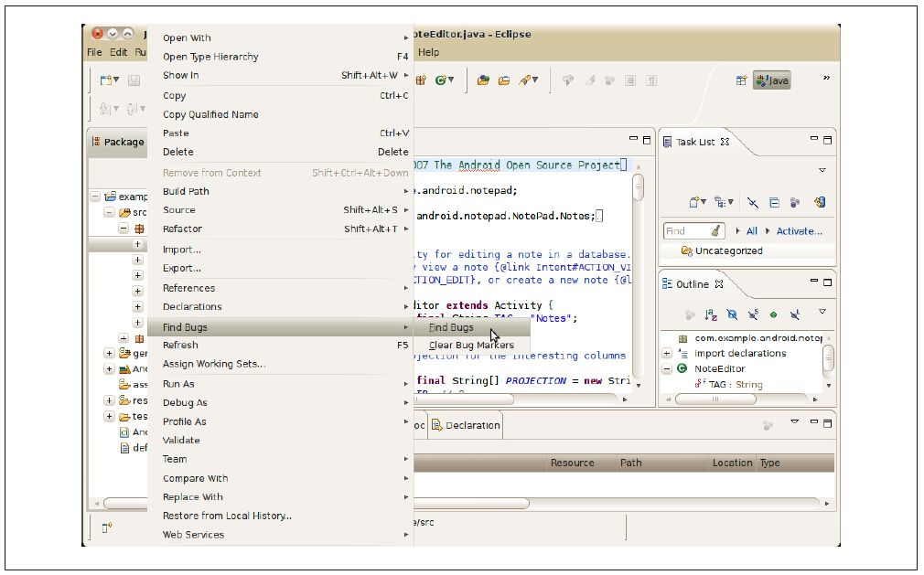
Task: Click the editor's vertical scrollbar thumb
Action: 639,187
